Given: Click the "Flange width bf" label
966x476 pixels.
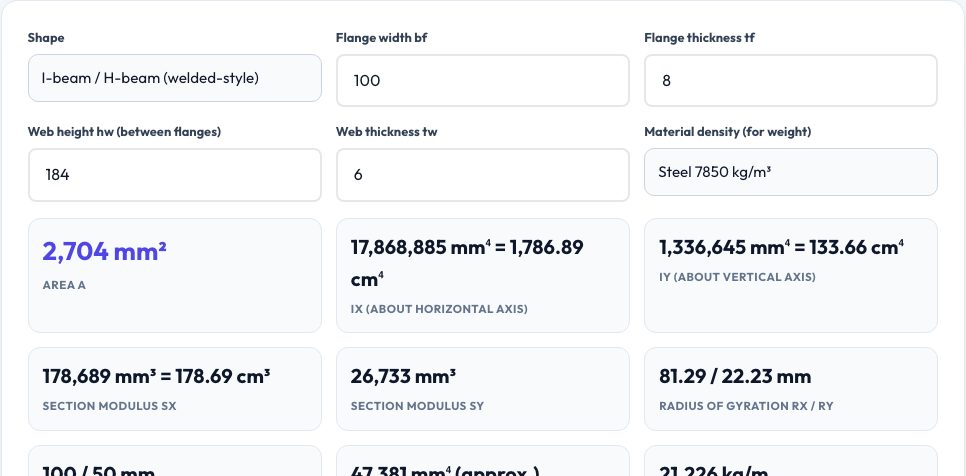Looking at the screenshot, I should [x=381, y=38].
